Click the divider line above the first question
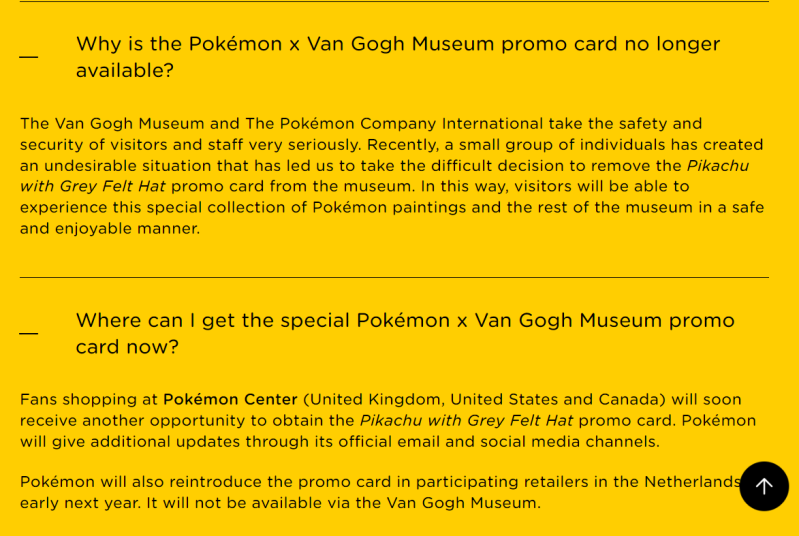 click(x=394, y=2)
